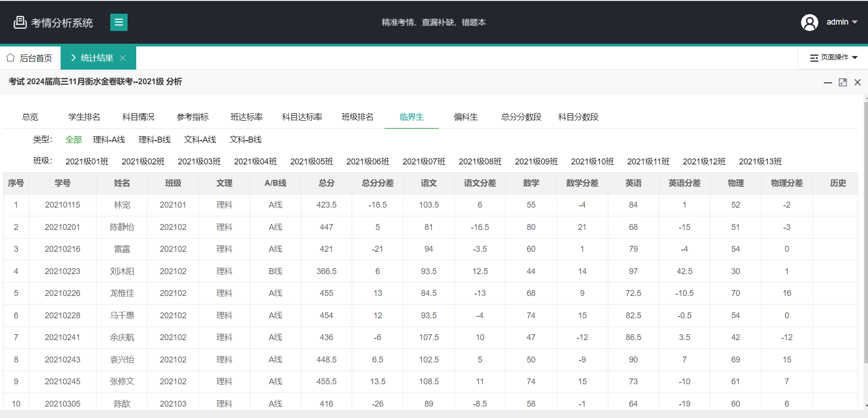Minimize the analysis panel

tap(828, 82)
